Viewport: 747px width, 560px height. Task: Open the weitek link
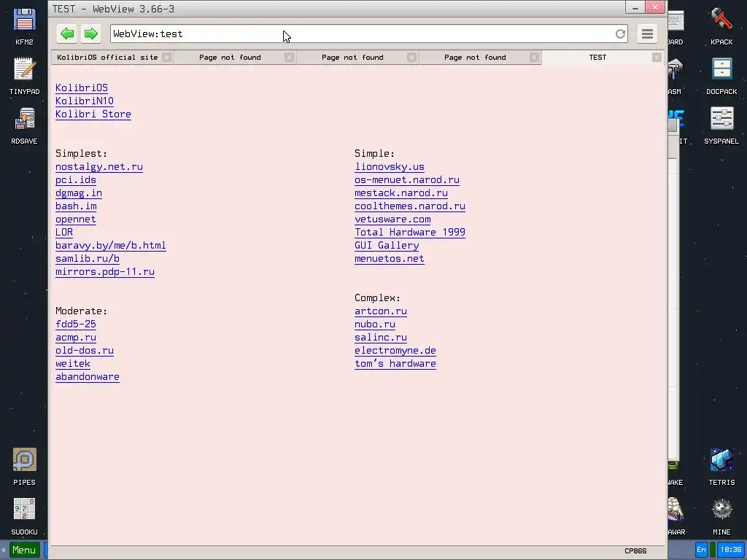73,364
